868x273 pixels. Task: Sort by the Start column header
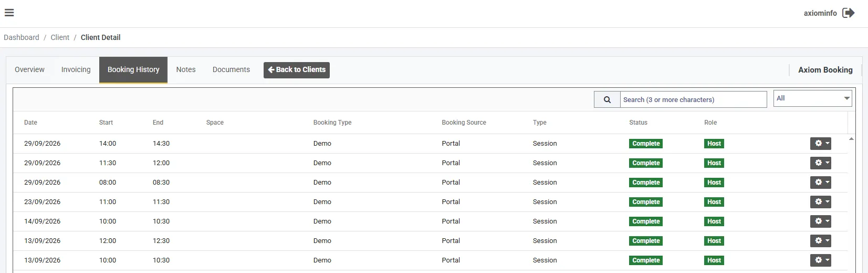click(x=106, y=123)
